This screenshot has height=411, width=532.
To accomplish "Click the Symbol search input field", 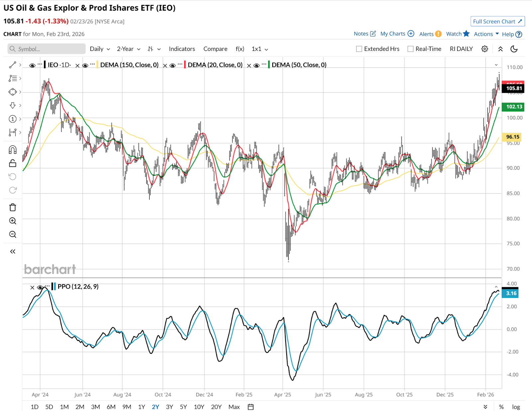I will tap(47, 49).
